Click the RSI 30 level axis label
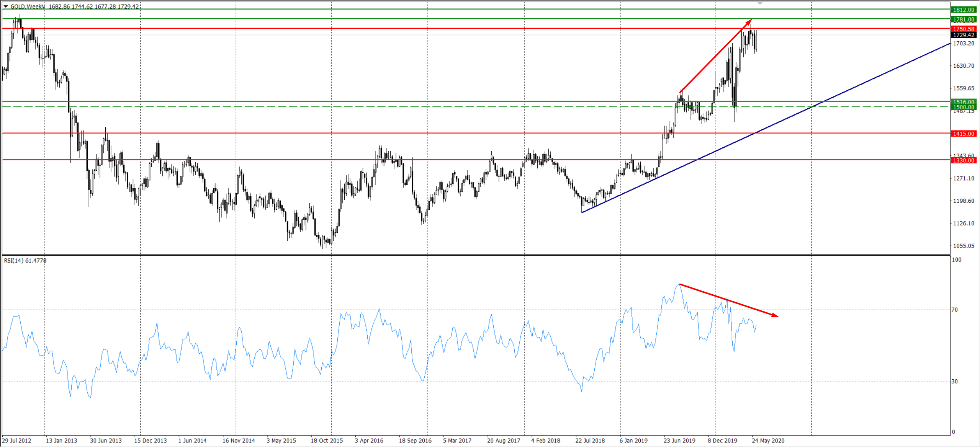This screenshot has width=980, height=447. click(955, 381)
